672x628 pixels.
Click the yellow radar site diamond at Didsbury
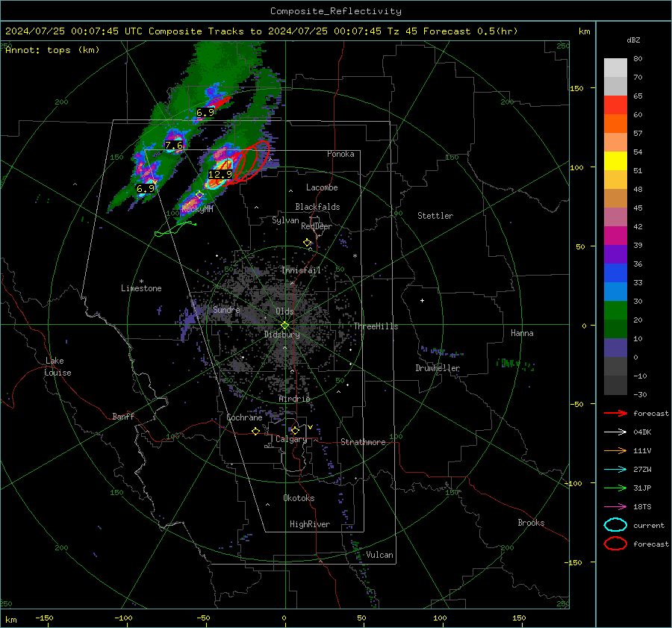click(284, 326)
